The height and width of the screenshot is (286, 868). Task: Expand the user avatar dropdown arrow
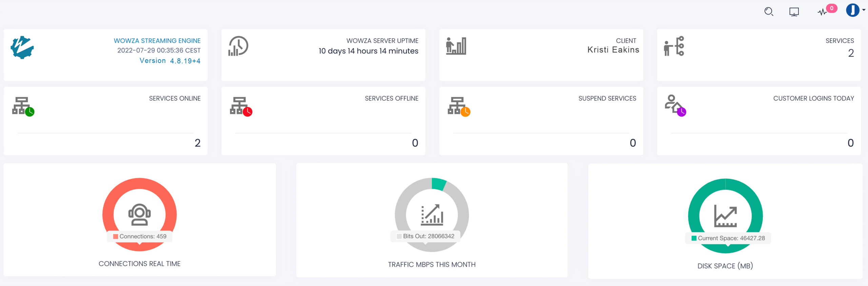[864, 10]
